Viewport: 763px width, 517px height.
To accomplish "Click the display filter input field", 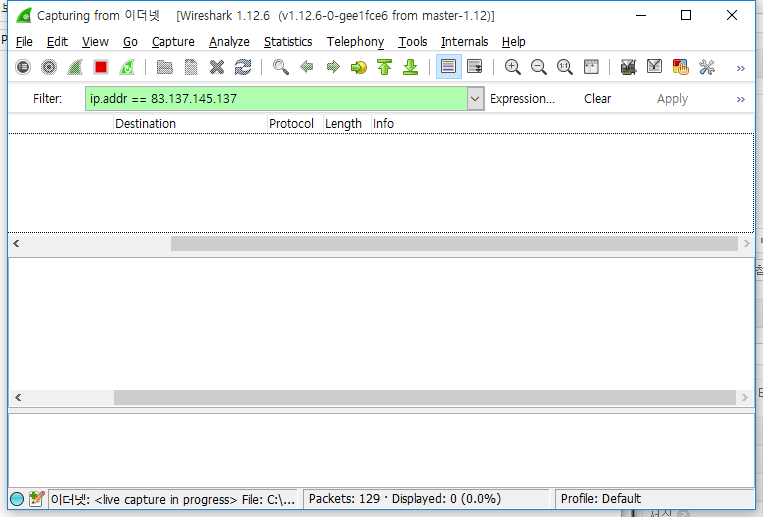I will [276, 99].
